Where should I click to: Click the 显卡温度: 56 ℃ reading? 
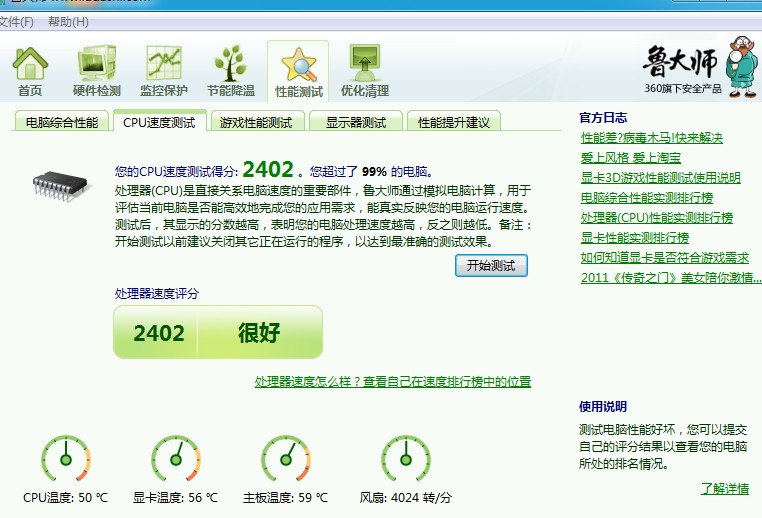pyautogui.click(x=175, y=498)
